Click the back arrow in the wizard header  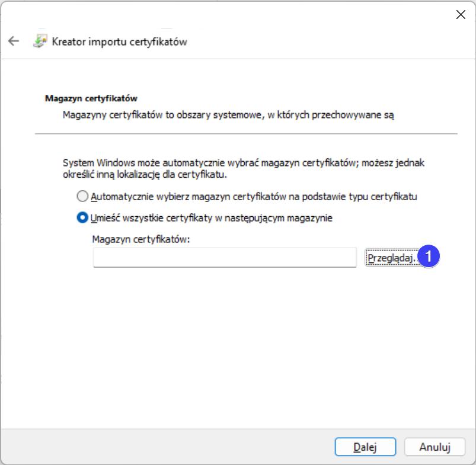click(x=14, y=41)
